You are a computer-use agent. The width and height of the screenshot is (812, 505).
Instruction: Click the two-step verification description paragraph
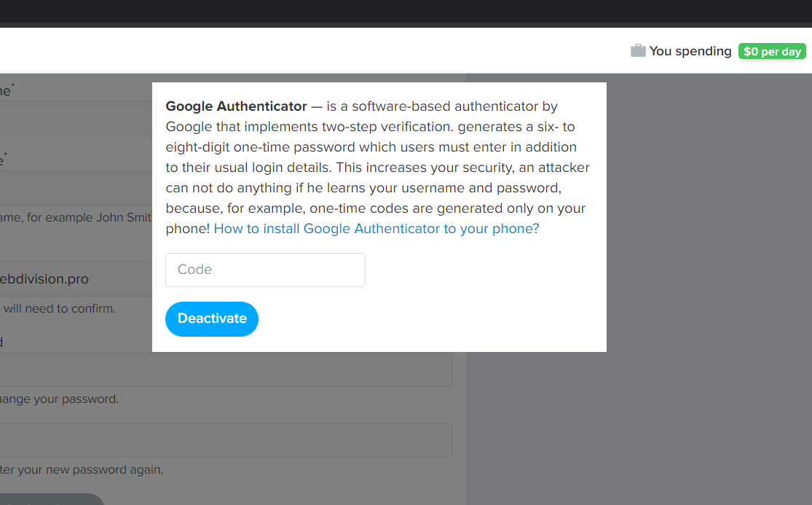coord(377,168)
